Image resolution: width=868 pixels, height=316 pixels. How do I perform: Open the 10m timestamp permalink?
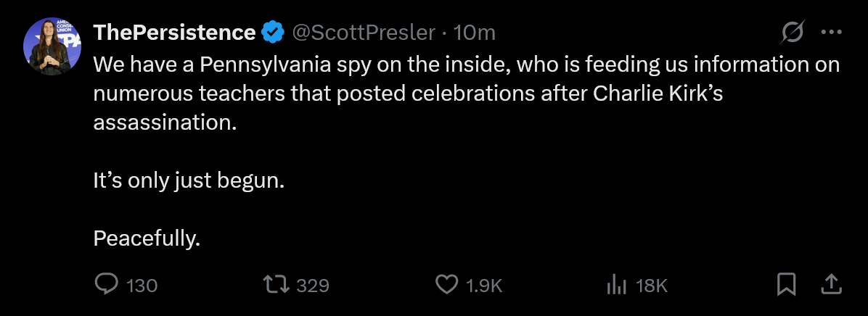click(474, 33)
